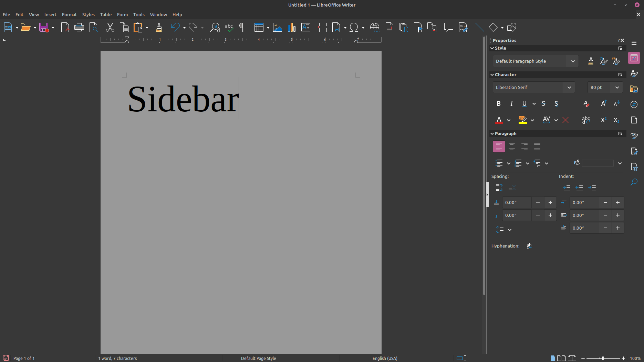Enable Center alignment in Paragraph panel
The width and height of the screenshot is (644, 362).
(x=511, y=147)
